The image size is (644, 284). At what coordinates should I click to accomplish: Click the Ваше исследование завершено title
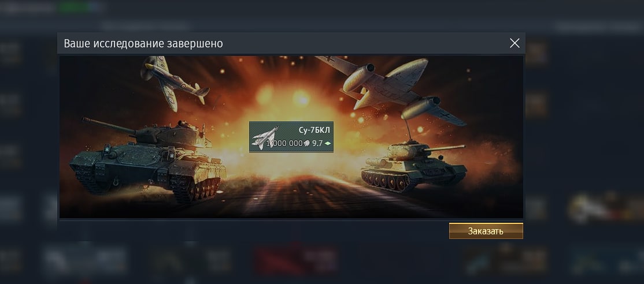click(143, 43)
